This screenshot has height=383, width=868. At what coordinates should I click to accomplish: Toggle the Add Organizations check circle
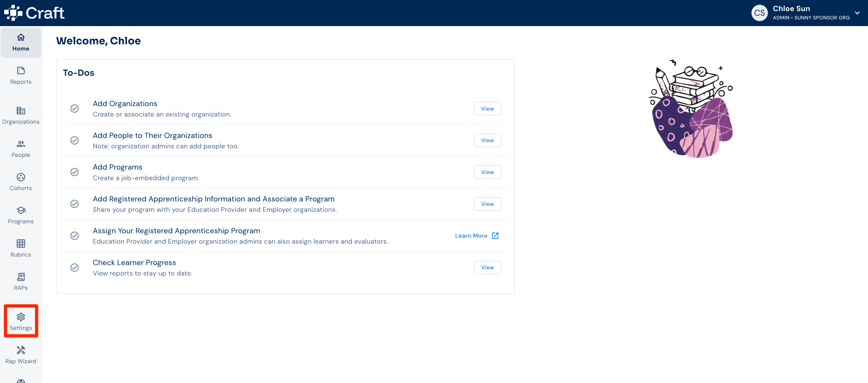(74, 108)
